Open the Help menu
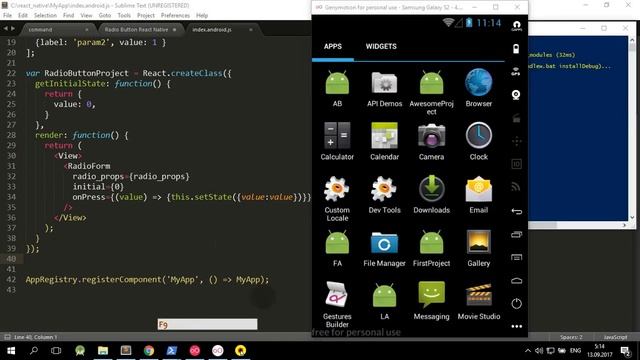The image size is (640, 360). coord(202,15)
